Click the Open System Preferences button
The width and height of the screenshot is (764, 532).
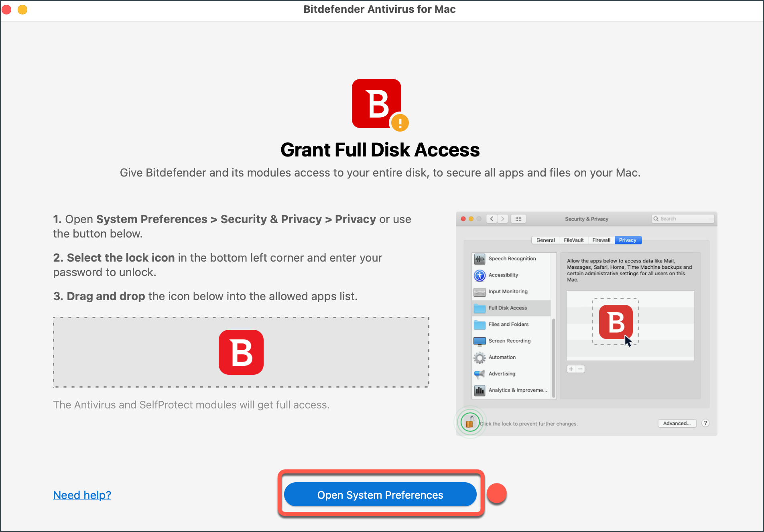tap(380, 494)
